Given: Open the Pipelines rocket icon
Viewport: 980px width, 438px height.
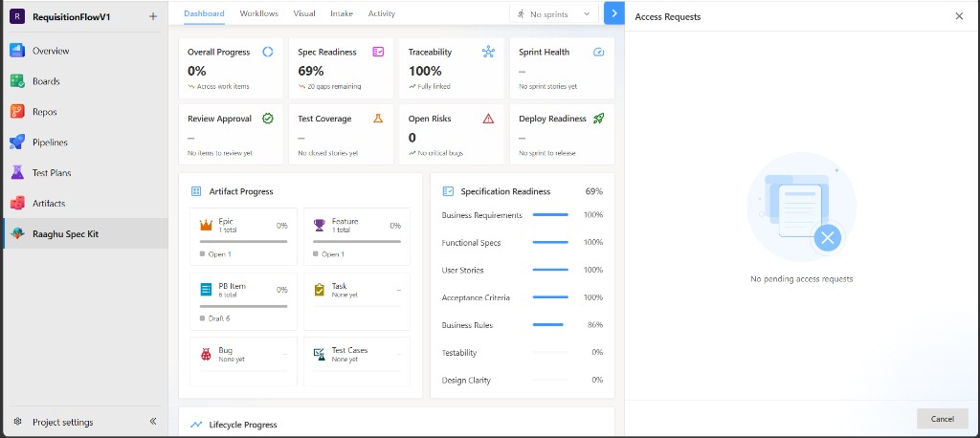Looking at the screenshot, I should tap(17, 142).
